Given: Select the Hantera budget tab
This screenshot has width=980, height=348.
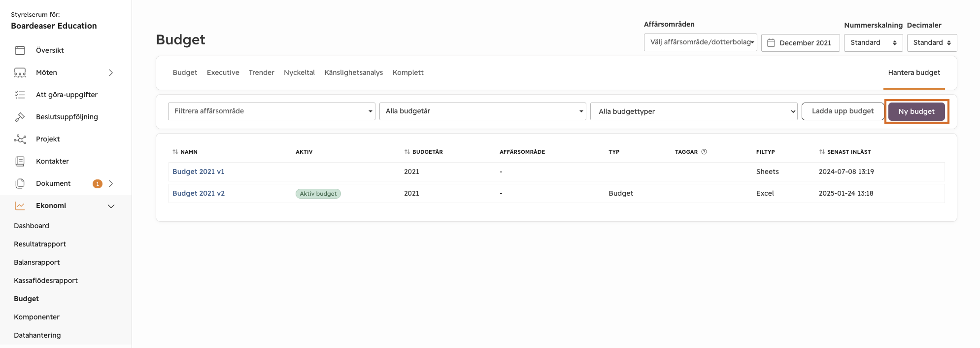Looking at the screenshot, I should 914,72.
